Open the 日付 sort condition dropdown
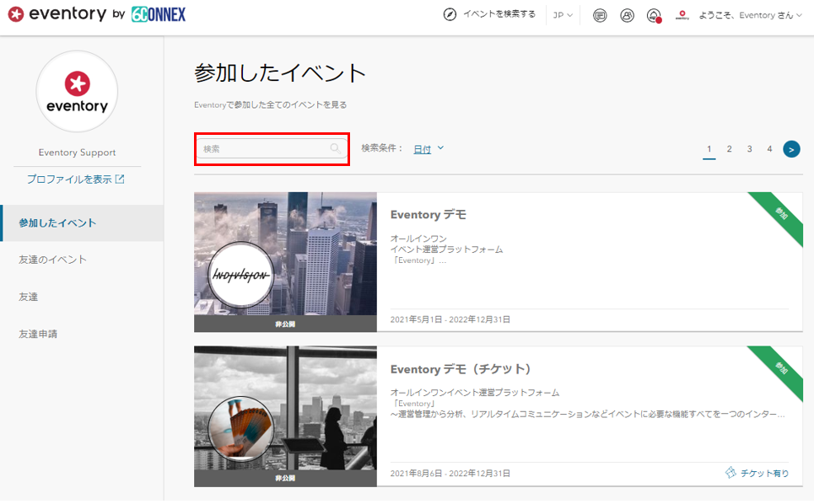The image size is (814, 504). pyautogui.click(x=429, y=149)
